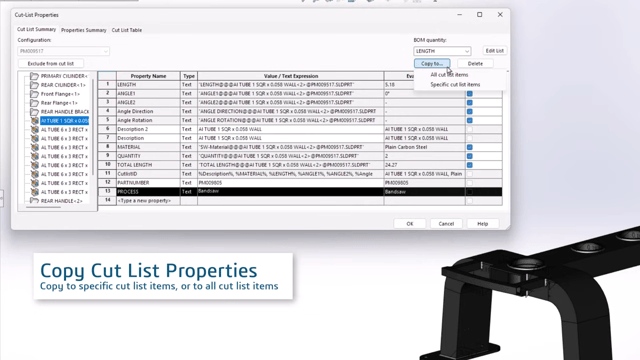This screenshot has width=640, height=360.
Task: Click the <Type a new property> cell
Action: pyautogui.click(x=148, y=201)
